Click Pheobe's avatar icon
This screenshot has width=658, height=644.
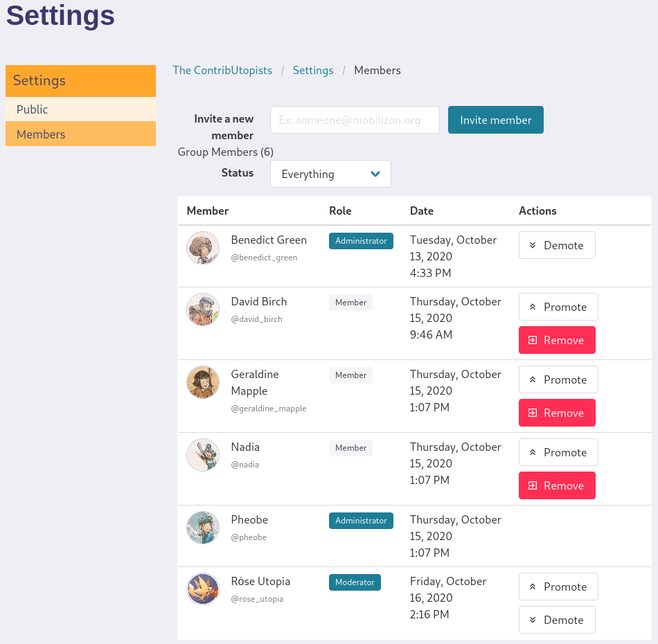[203, 528]
